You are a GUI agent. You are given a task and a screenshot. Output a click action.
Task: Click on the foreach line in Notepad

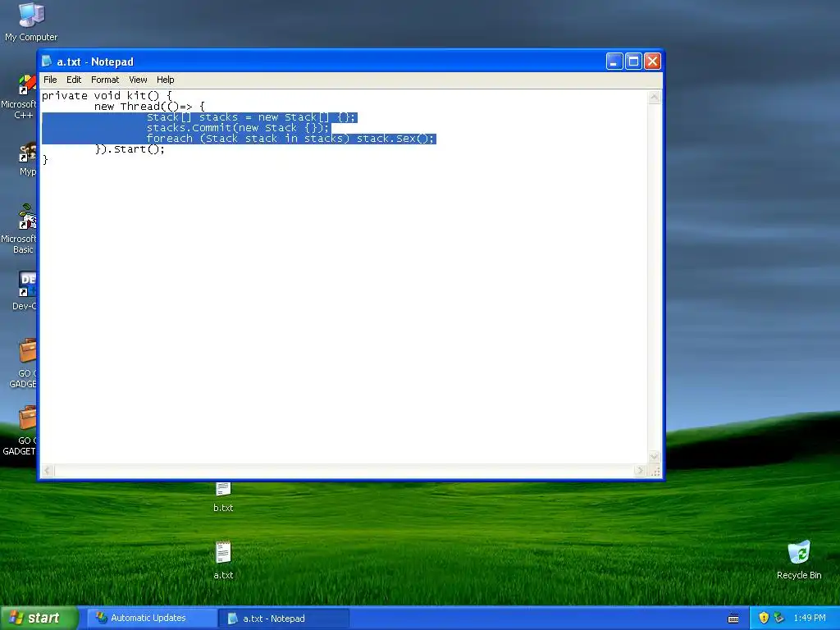290,139
